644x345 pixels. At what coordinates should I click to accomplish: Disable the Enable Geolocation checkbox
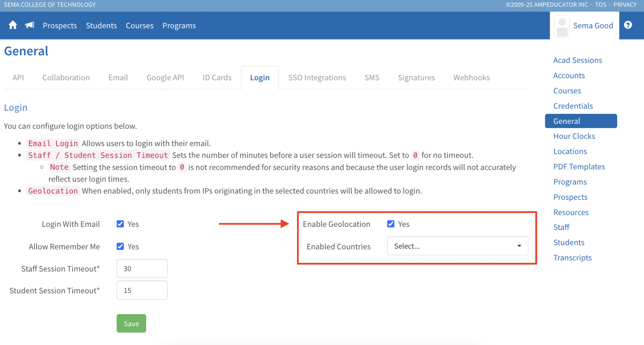[x=390, y=224]
